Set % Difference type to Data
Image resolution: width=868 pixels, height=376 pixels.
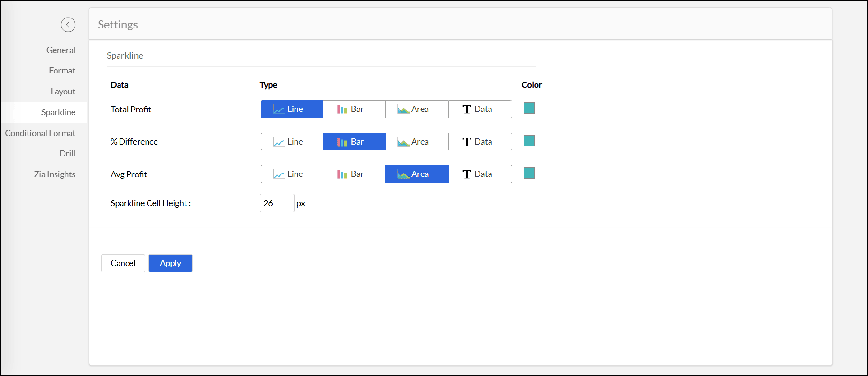[480, 142]
